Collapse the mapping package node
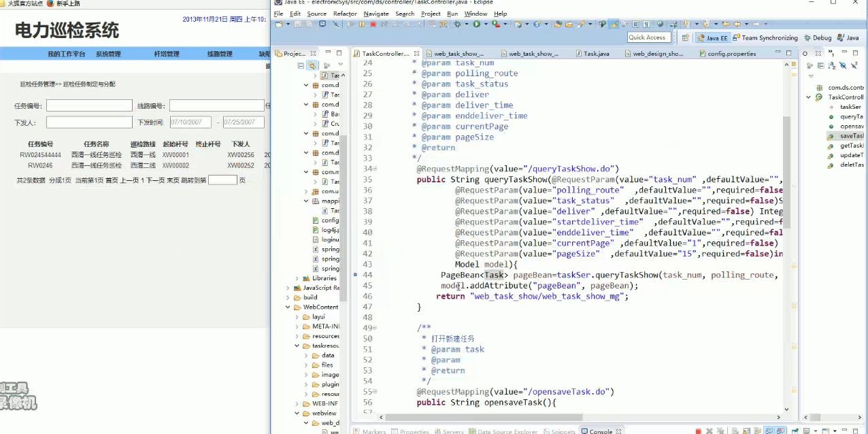Viewport: 868px width, 434px height. (306, 201)
